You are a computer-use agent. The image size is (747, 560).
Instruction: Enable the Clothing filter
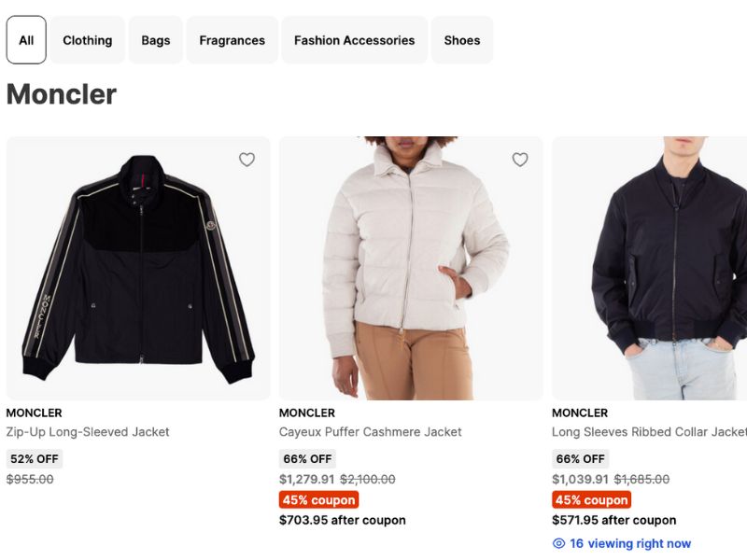87,39
